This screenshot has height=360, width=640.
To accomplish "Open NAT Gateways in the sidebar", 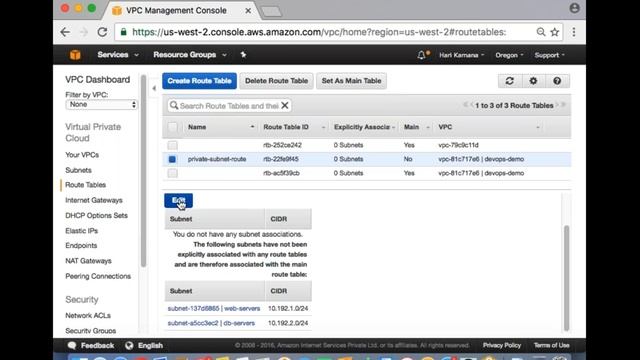I will [x=88, y=261].
